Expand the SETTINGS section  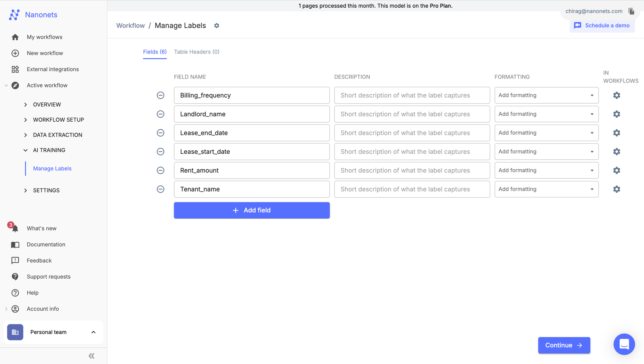(x=46, y=191)
